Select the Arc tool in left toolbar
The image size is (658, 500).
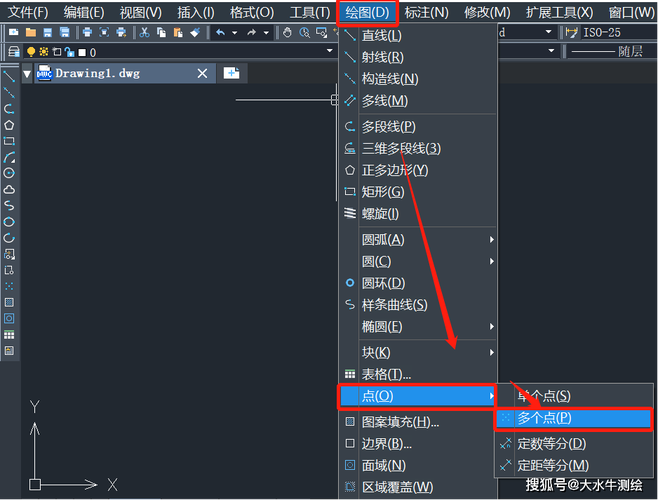9,157
